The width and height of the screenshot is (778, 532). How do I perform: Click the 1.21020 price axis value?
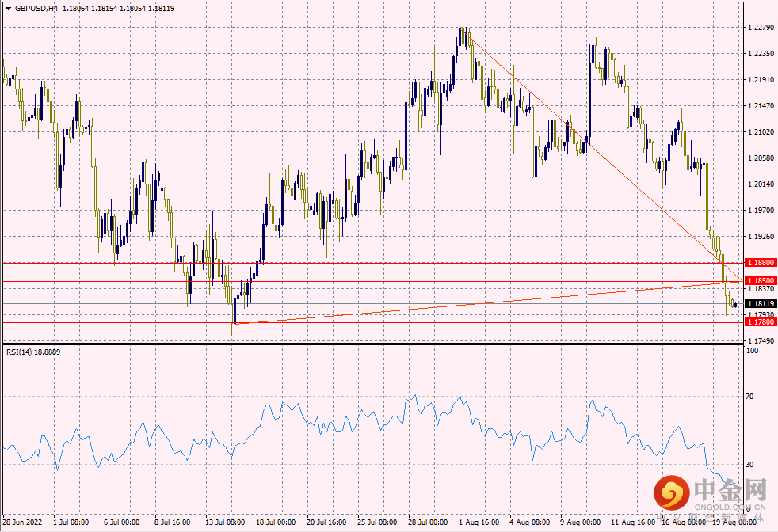tap(761, 132)
